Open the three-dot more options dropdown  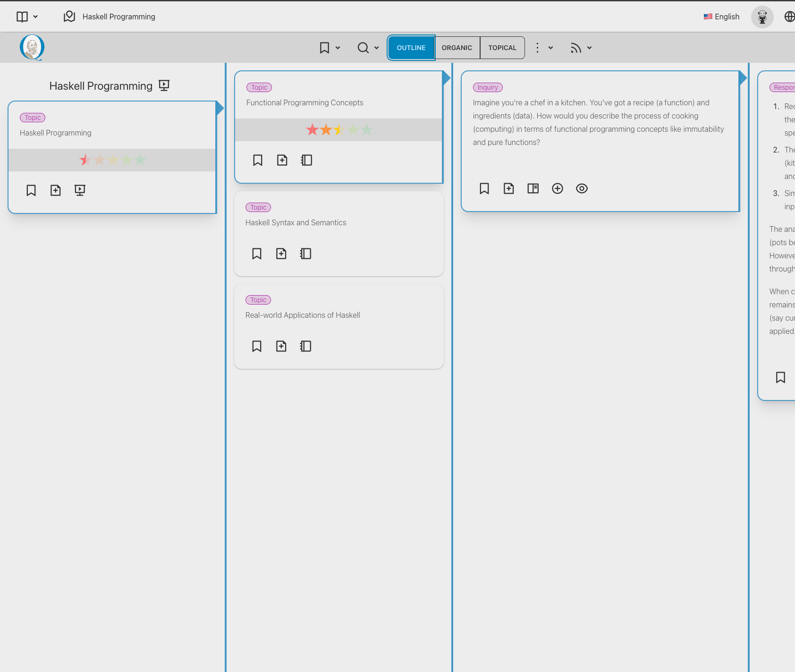click(x=543, y=48)
